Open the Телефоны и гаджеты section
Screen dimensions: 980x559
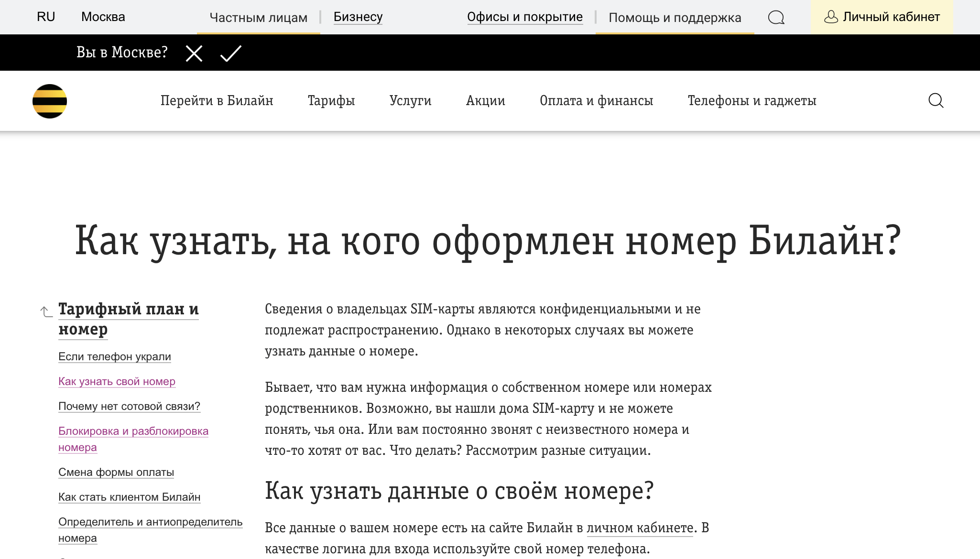tap(752, 101)
